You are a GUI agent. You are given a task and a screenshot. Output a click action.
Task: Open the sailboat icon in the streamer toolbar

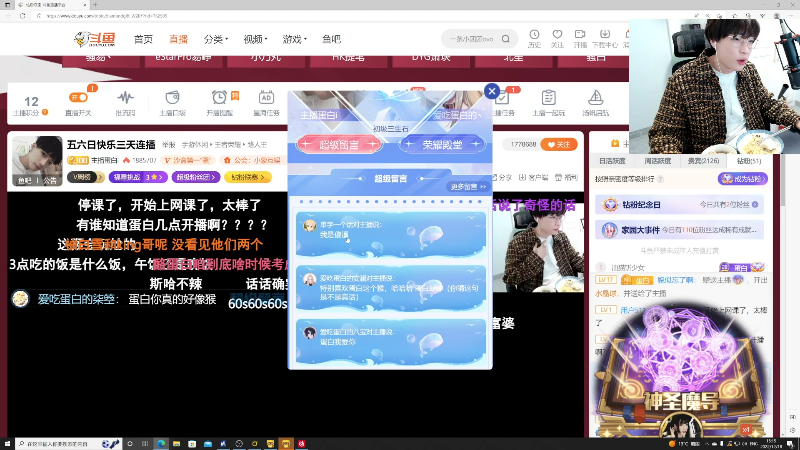595,97
